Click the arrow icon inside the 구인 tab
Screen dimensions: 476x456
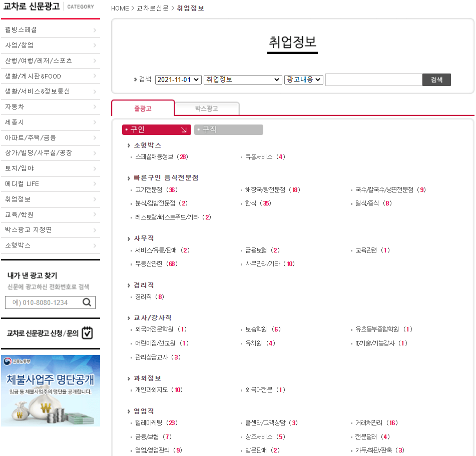[x=183, y=129]
